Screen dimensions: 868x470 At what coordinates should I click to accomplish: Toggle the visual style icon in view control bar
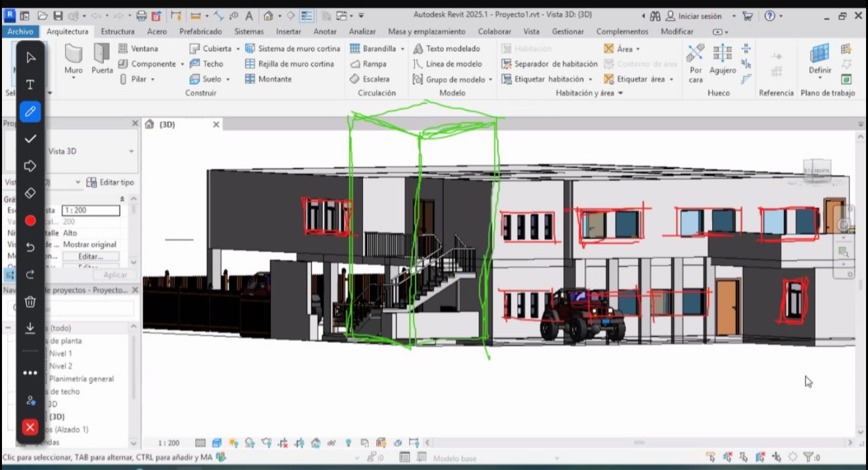tap(217, 443)
